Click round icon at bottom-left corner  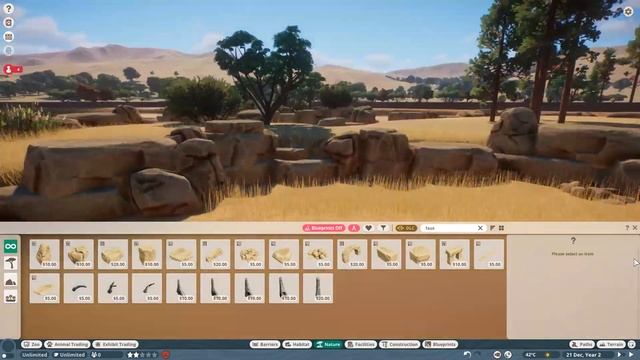click(x=8, y=347)
